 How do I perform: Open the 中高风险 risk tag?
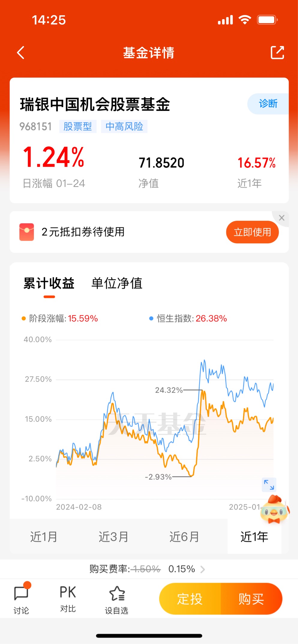click(x=124, y=126)
